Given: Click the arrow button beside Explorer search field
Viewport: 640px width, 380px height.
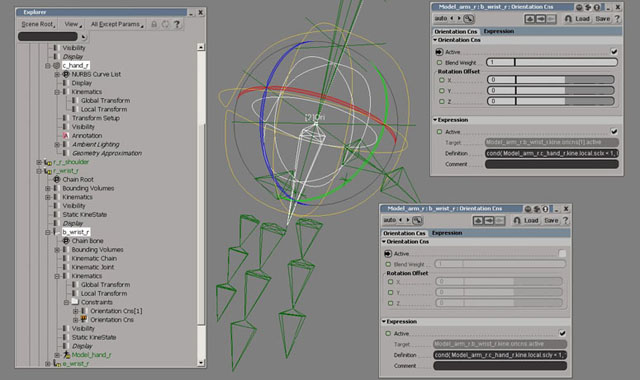Looking at the screenshot, I should [x=83, y=37].
